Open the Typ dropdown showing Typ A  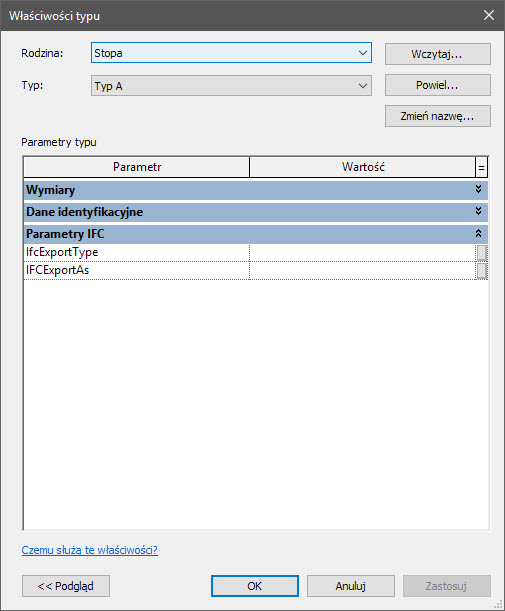(231, 85)
